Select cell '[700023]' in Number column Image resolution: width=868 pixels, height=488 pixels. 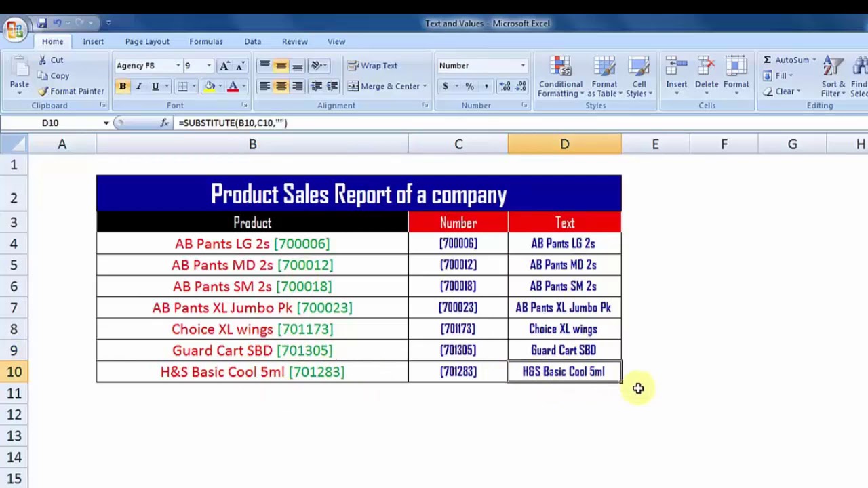pos(458,308)
